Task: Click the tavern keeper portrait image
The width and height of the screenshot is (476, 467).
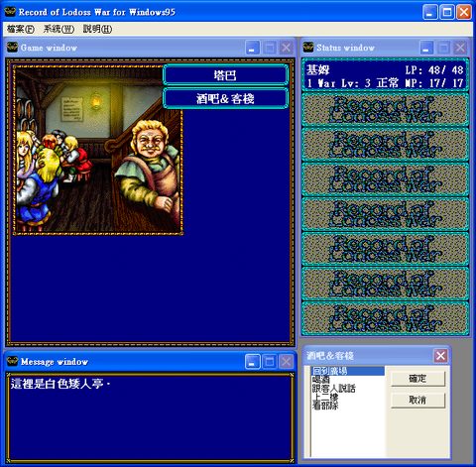Action: point(98,151)
